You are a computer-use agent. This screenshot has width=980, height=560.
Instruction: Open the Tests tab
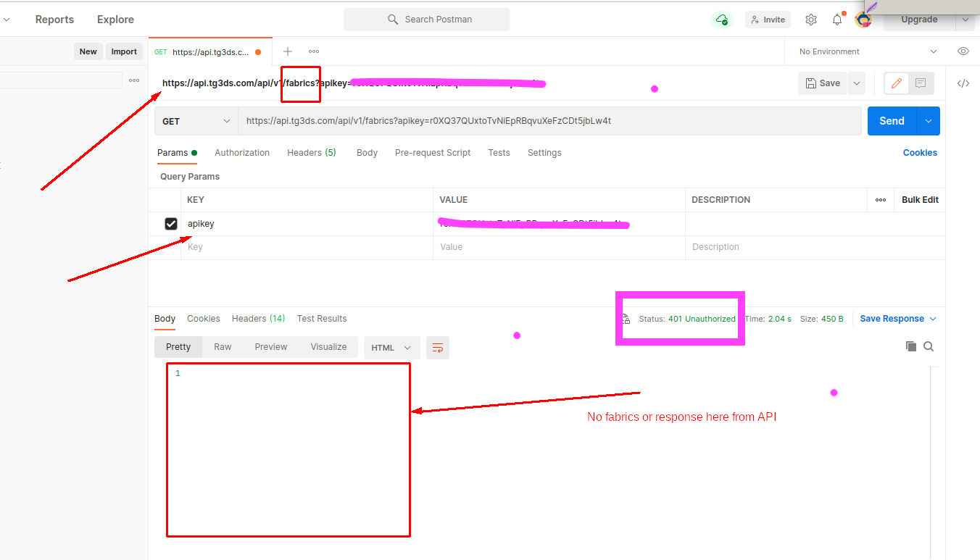pyautogui.click(x=499, y=153)
